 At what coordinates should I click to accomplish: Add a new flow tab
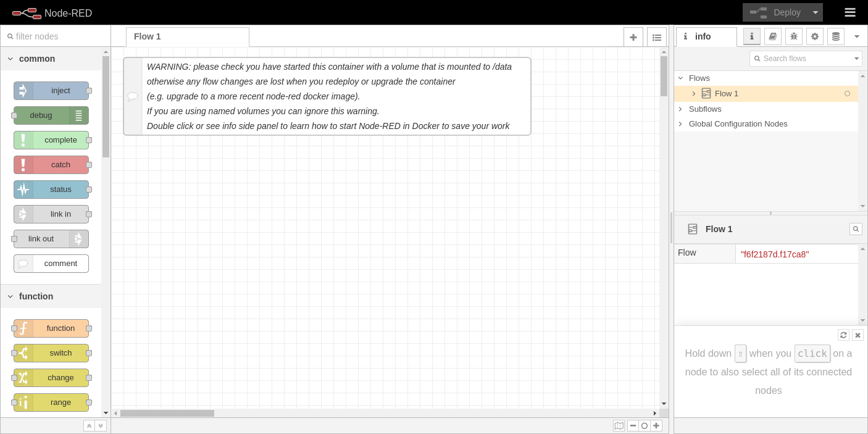[x=633, y=37]
